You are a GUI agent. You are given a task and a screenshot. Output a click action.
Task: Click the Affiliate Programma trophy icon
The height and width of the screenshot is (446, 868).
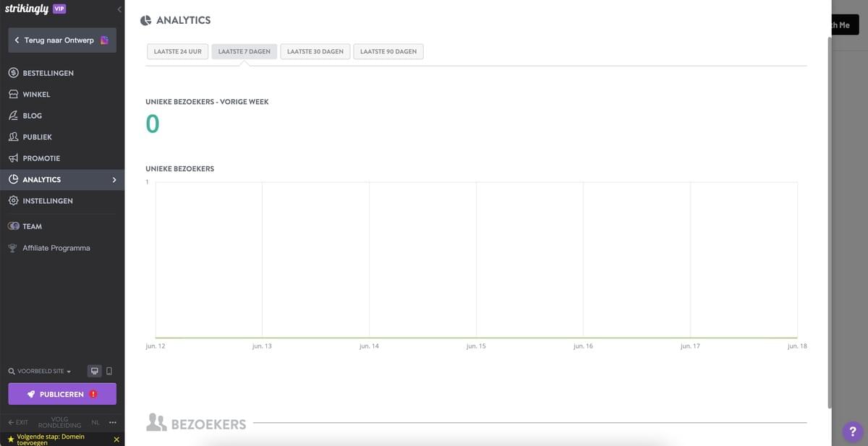(x=12, y=248)
